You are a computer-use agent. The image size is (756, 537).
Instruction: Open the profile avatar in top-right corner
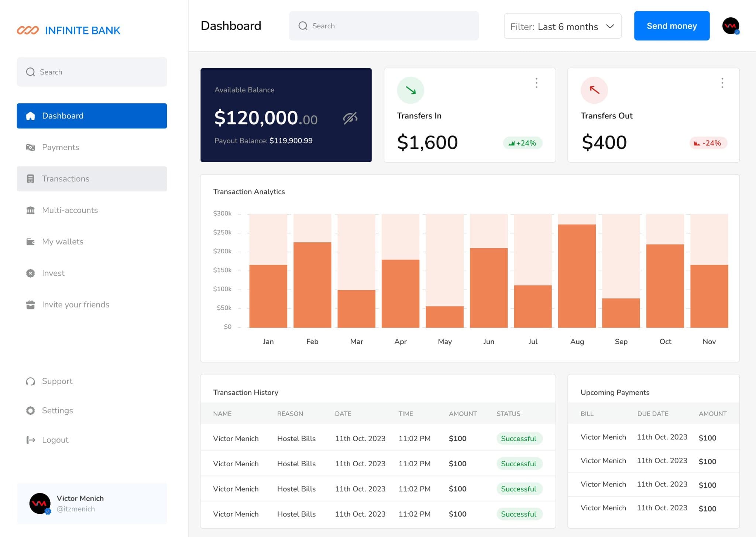[x=731, y=26]
